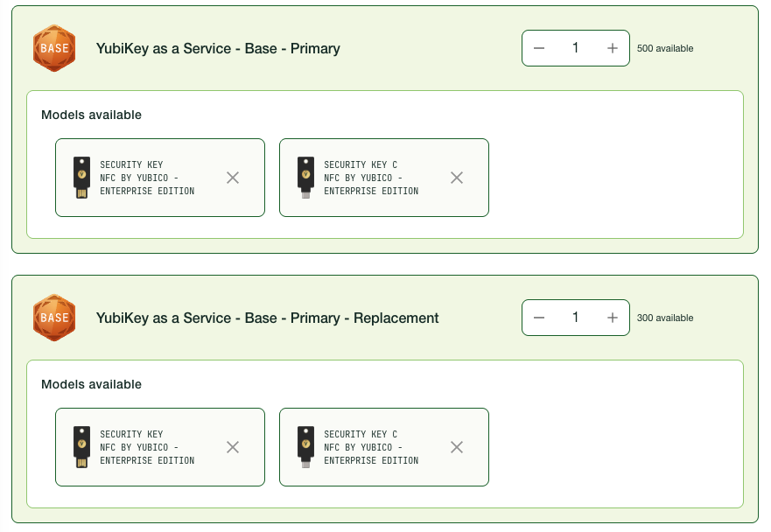The width and height of the screenshot is (771, 532).
Task: Click the Security Key NFC image under Base - Primary
Action: pyautogui.click(x=81, y=178)
